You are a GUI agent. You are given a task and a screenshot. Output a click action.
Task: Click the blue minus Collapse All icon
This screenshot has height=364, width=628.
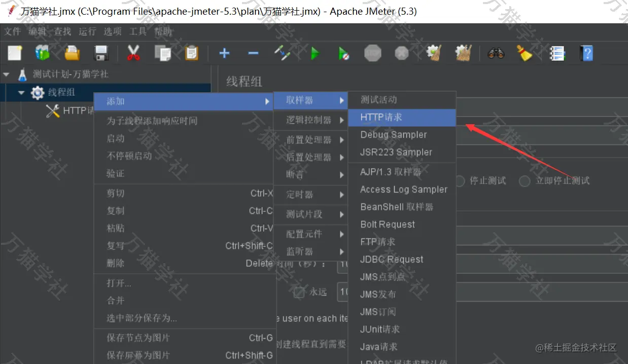tap(253, 53)
